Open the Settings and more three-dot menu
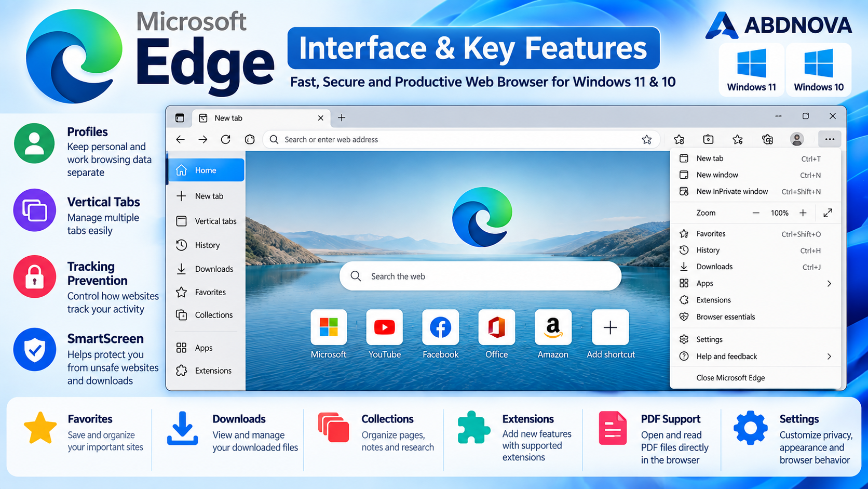The image size is (868, 489). 830,139
